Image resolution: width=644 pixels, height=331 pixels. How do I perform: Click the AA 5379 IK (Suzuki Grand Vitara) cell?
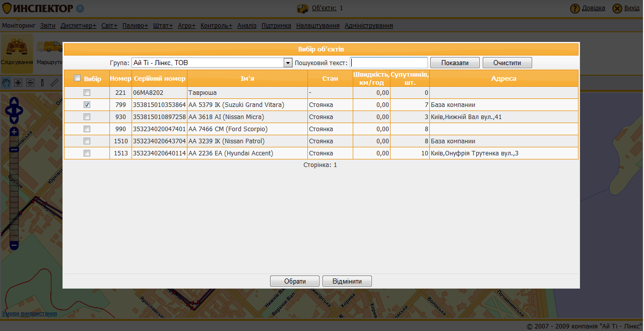pos(247,105)
